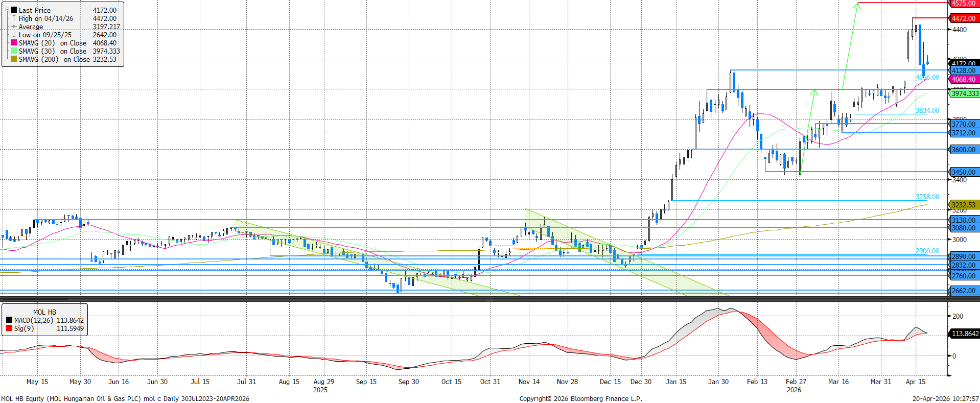Click the green SMAVG (30) color swatch
980x403 pixels.
pyautogui.click(x=14, y=51)
